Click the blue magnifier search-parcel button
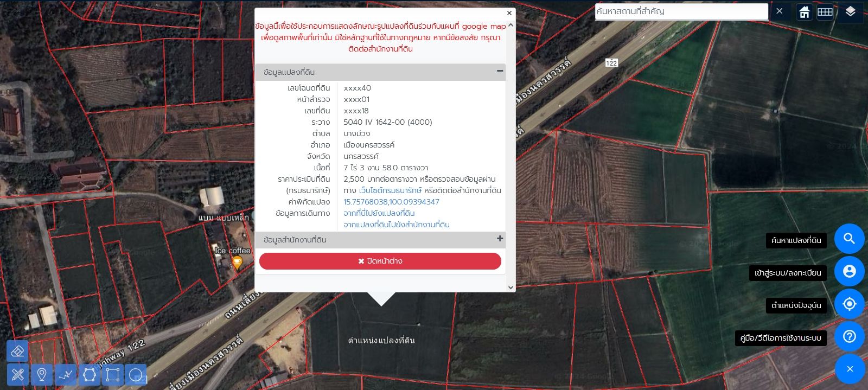This screenshot has height=390, width=868. tap(849, 239)
